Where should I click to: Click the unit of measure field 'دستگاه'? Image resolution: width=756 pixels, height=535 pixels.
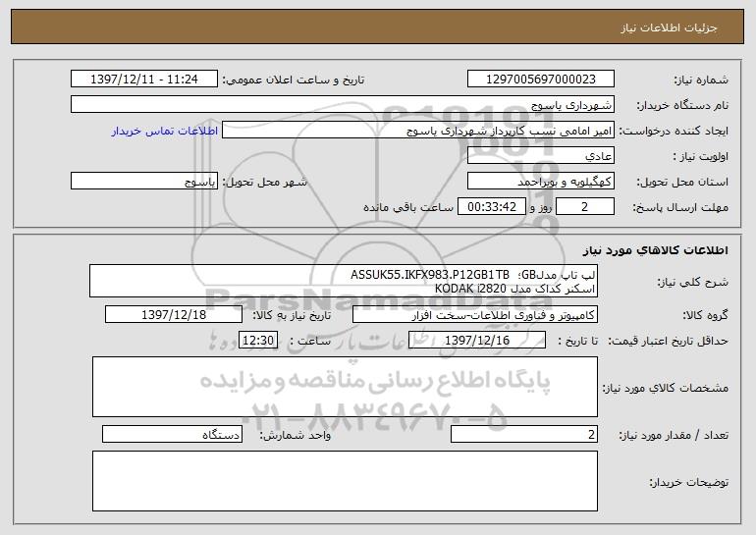(172, 434)
